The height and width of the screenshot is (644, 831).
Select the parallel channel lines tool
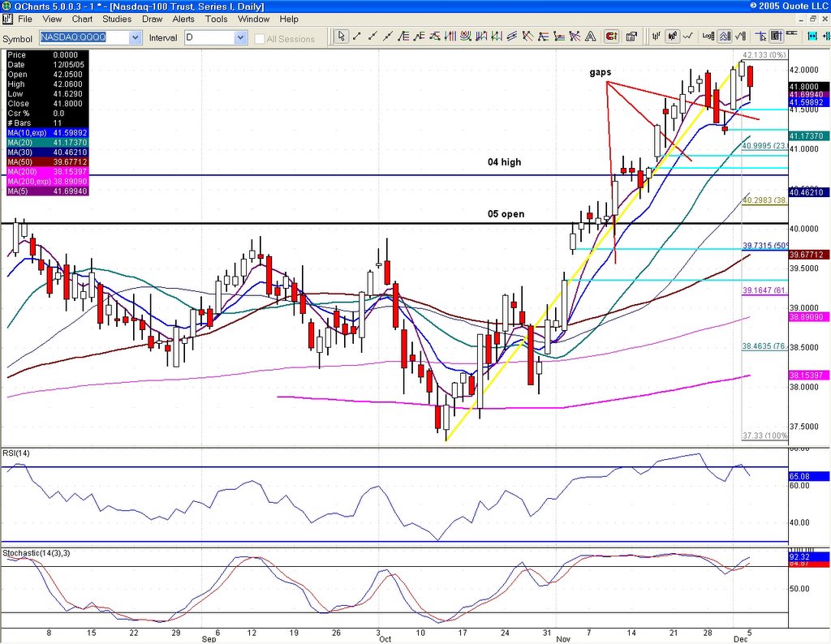tap(512, 36)
